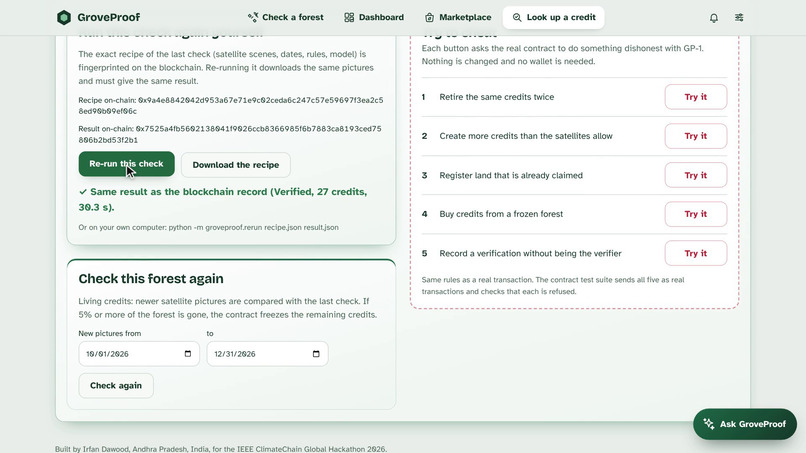Image resolution: width=806 pixels, height=453 pixels.
Task: Go to the Dashboard tab
Action: (x=374, y=17)
